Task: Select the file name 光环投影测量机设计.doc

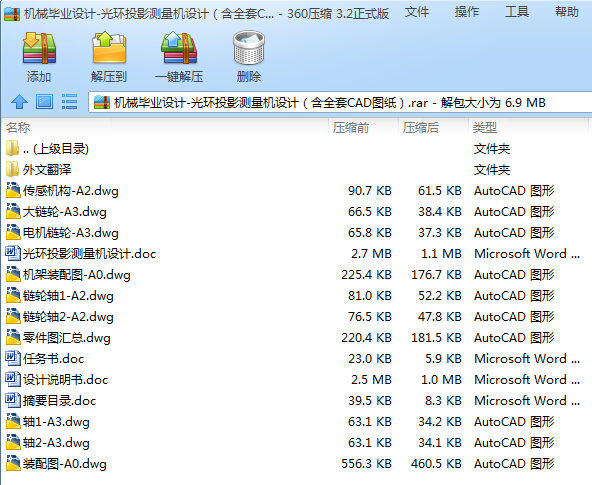Action: pos(89,254)
